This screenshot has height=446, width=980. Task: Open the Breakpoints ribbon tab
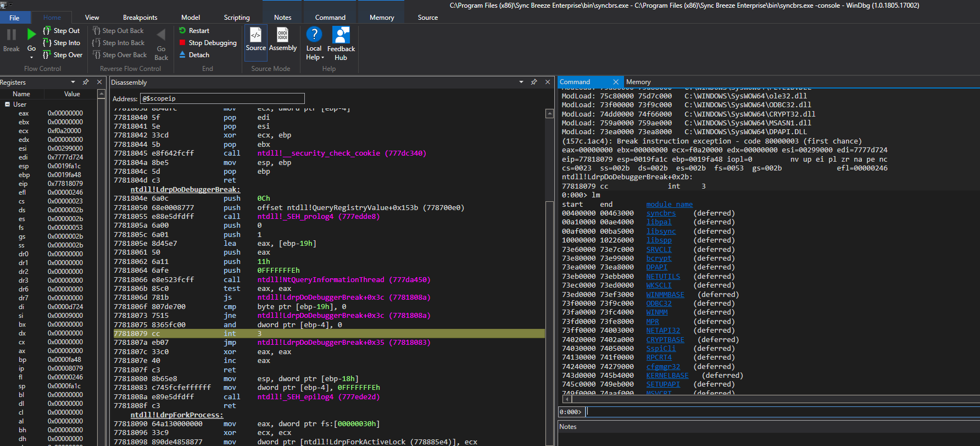tap(140, 18)
